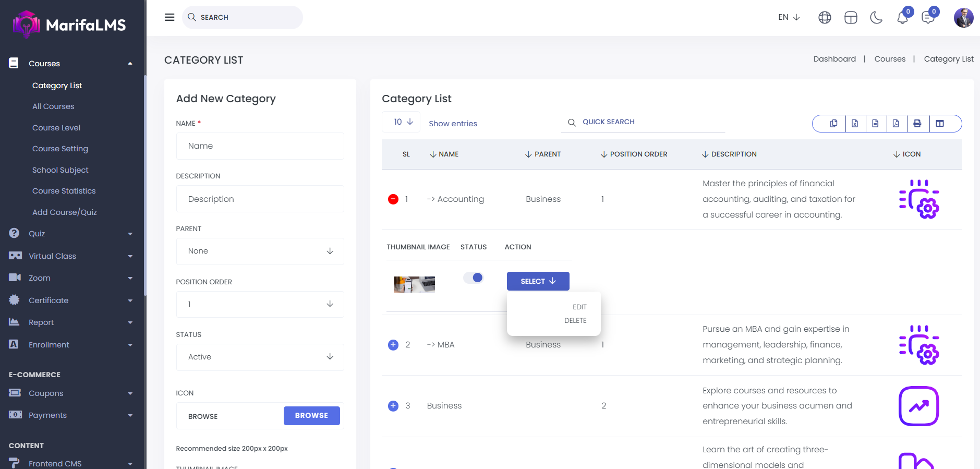Screen dimensions: 980x469
Task: Click the blue Browse button for icon
Action: click(311, 416)
